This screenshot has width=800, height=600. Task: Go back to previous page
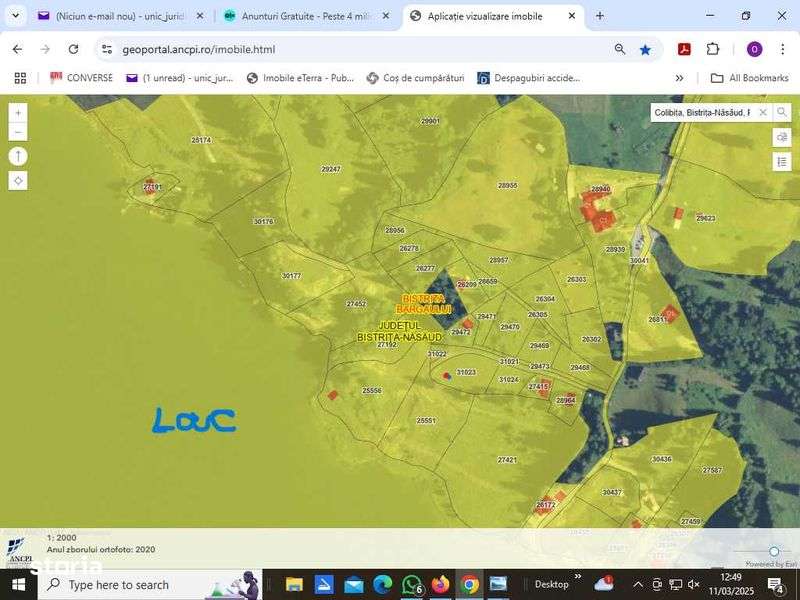coord(17,49)
